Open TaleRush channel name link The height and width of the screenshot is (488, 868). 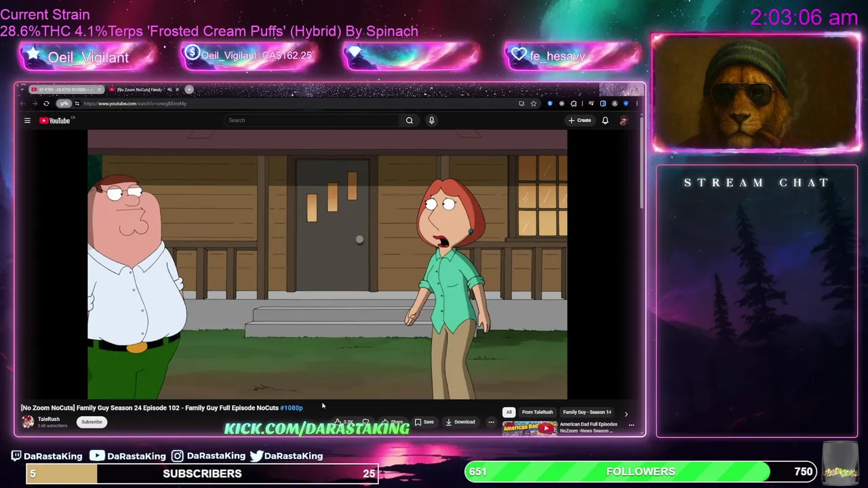click(x=49, y=419)
